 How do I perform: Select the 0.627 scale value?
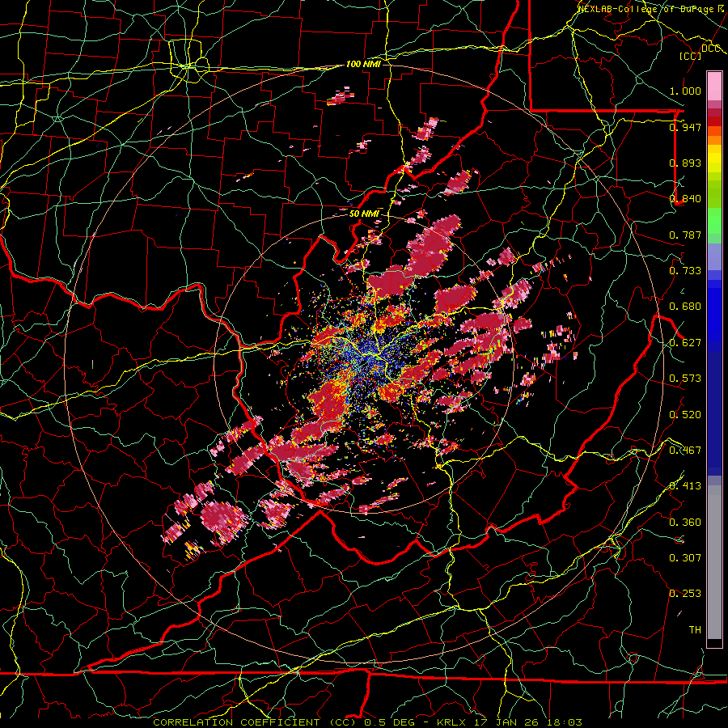tap(685, 343)
